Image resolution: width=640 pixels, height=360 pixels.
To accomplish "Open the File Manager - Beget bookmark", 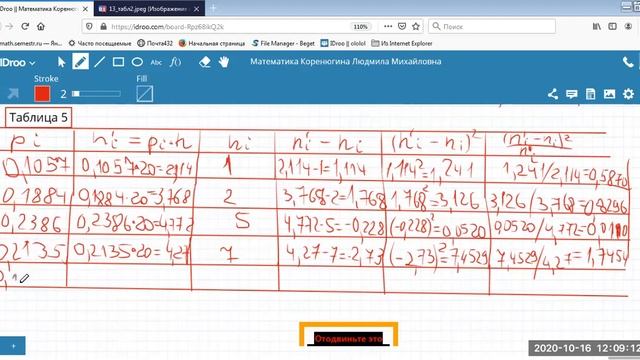I will (x=283, y=43).
